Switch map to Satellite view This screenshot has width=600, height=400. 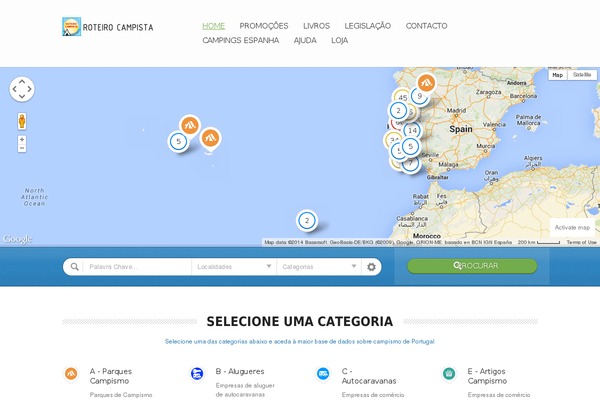[x=582, y=75]
